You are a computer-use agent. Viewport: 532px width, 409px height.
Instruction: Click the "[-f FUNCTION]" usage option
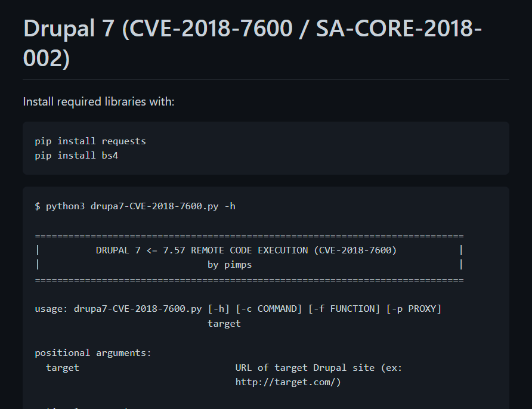(344, 309)
